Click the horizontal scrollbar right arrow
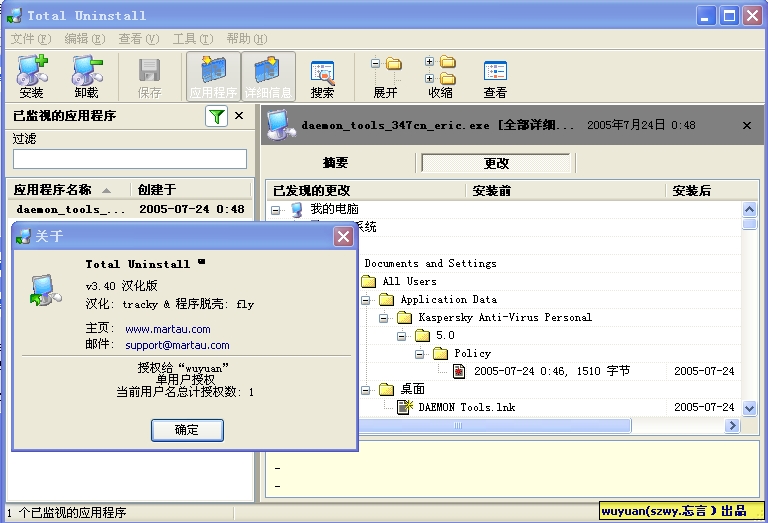This screenshot has height=523, width=768. [732, 426]
